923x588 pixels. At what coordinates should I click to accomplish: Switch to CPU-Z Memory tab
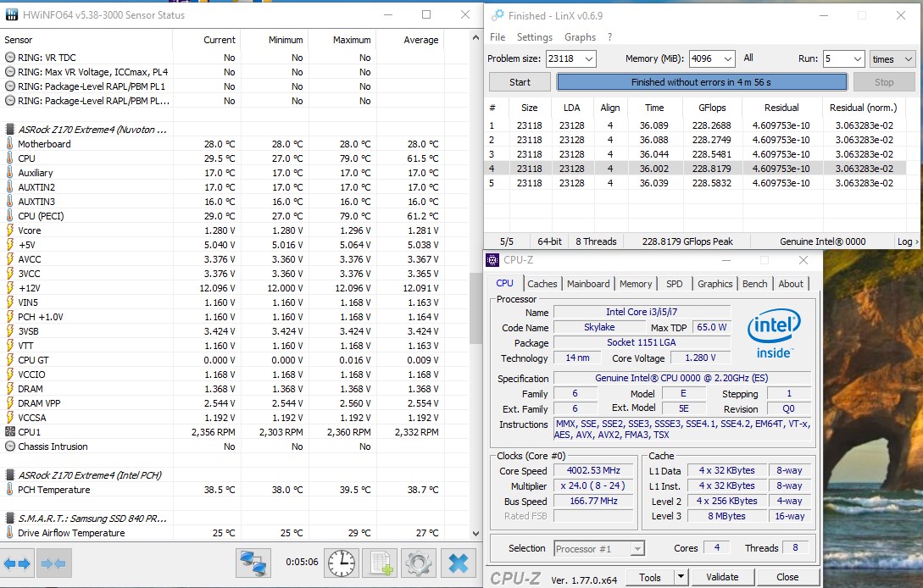point(635,284)
